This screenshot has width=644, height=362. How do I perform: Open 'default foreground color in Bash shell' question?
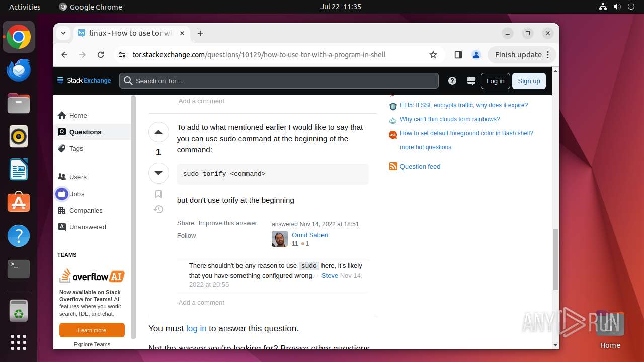tap(466, 133)
